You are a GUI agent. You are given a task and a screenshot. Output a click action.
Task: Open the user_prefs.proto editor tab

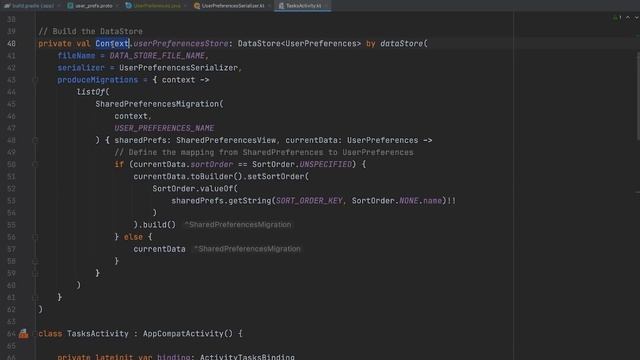click(93, 6)
